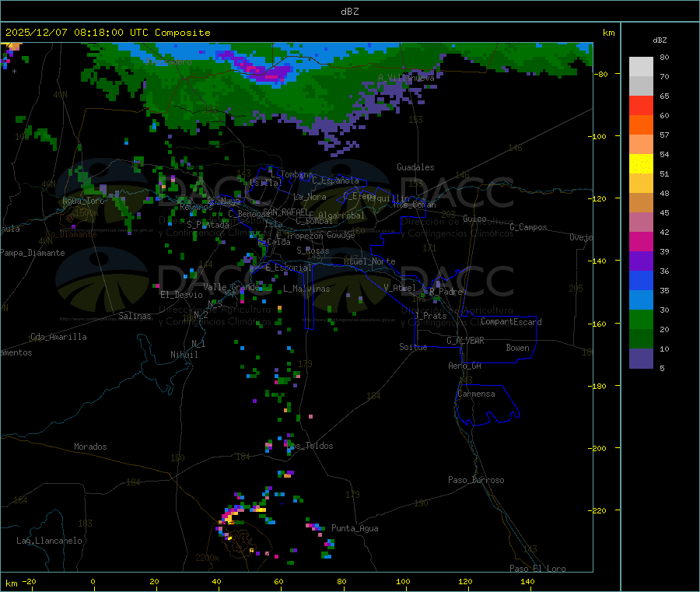This screenshot has height=592, width=700.
Task: Click the Paso_Barroso location label
Action: click(x=476, y=480)
